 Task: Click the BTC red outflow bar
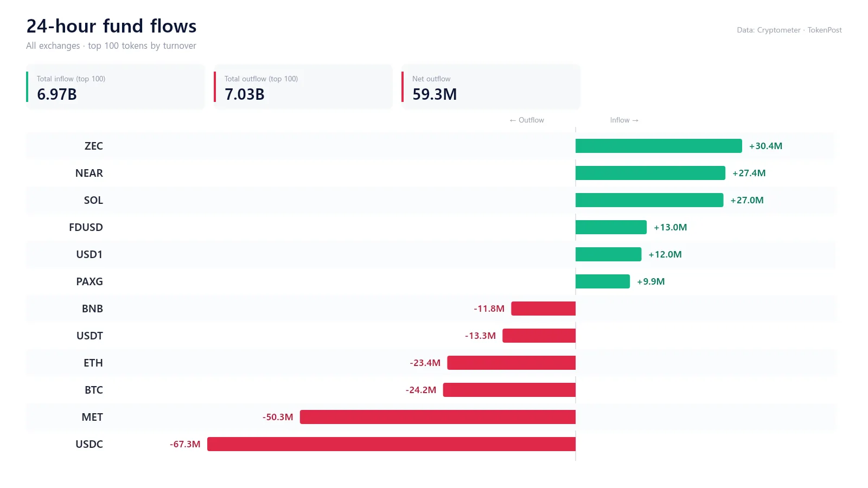coord(509,390)
